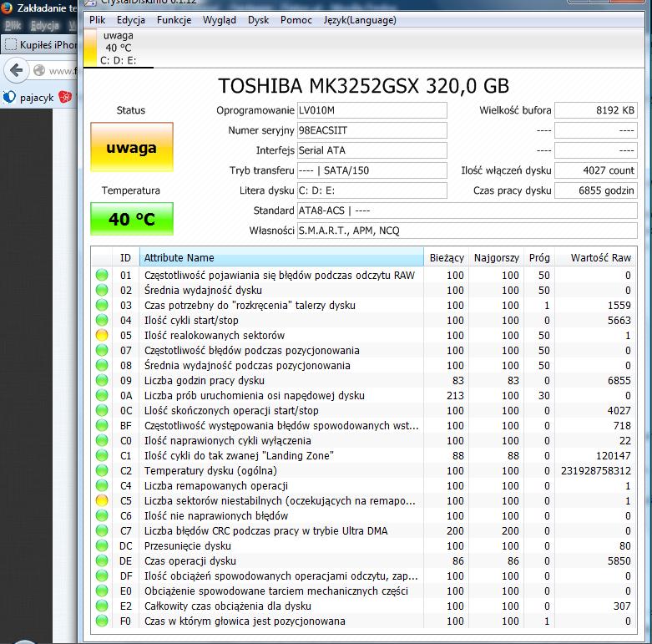This screenshot has height=644, width=652.
Task: Click the yellow caution icon of row 05
Action: click(x=102, y=335)
